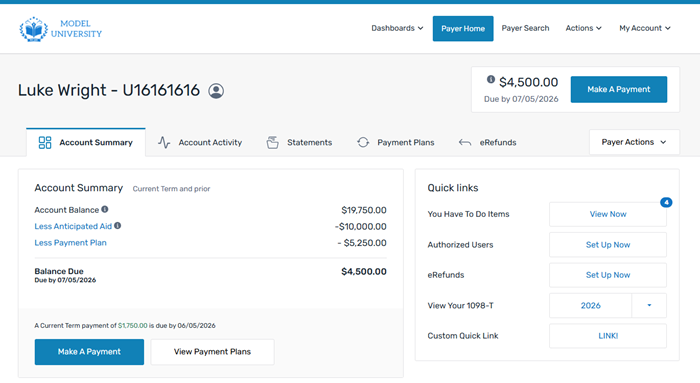Open the Less Payment Plan link
700x383 pixels.
tap(71, 243)
